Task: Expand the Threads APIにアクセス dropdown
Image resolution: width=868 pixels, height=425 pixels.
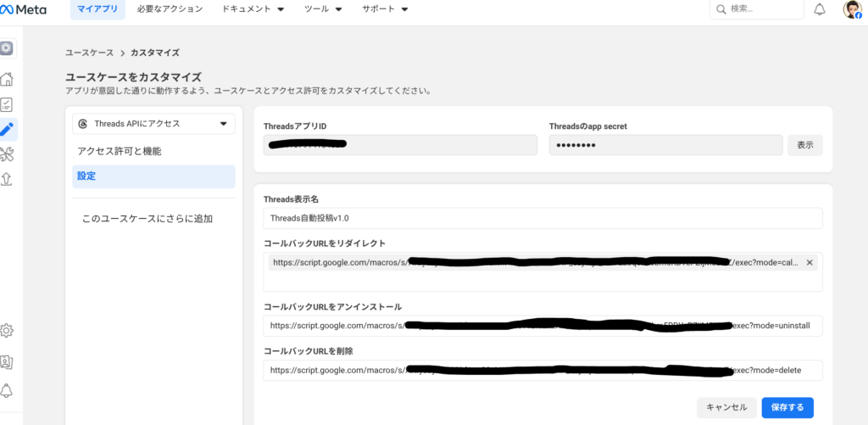Action: pos(153,124)
